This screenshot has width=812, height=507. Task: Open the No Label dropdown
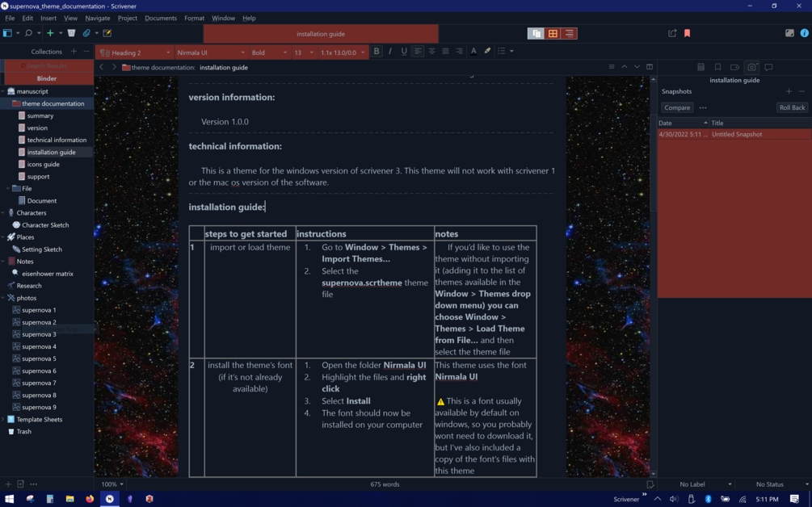pyautogui.click(x=705, y=484)
